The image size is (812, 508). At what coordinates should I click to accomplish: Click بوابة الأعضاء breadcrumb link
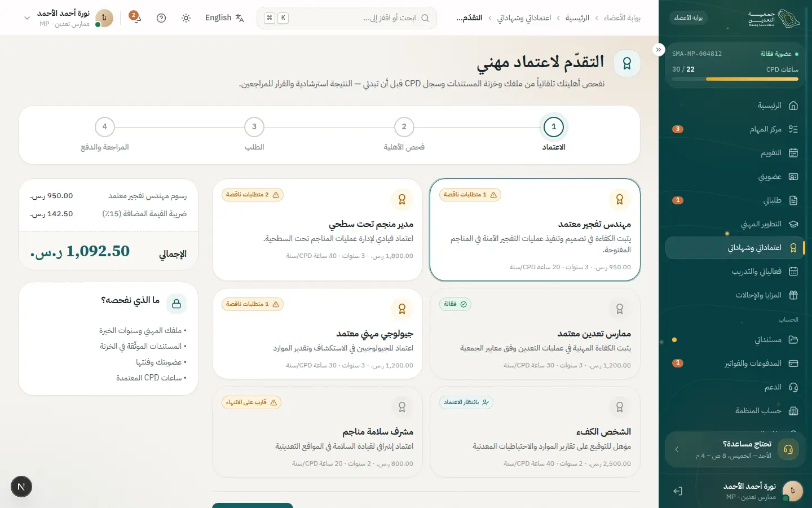[622, 18]
